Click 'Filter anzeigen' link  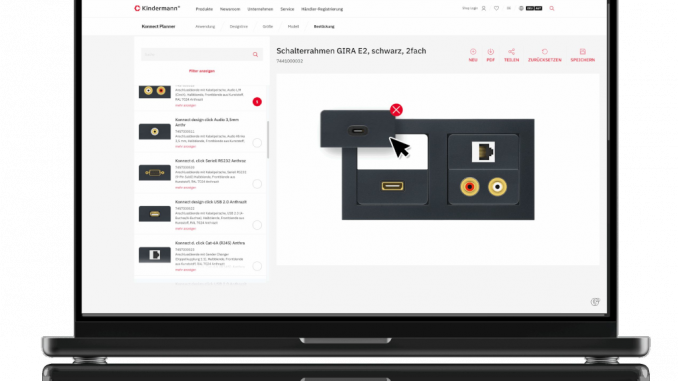(201, 71)
